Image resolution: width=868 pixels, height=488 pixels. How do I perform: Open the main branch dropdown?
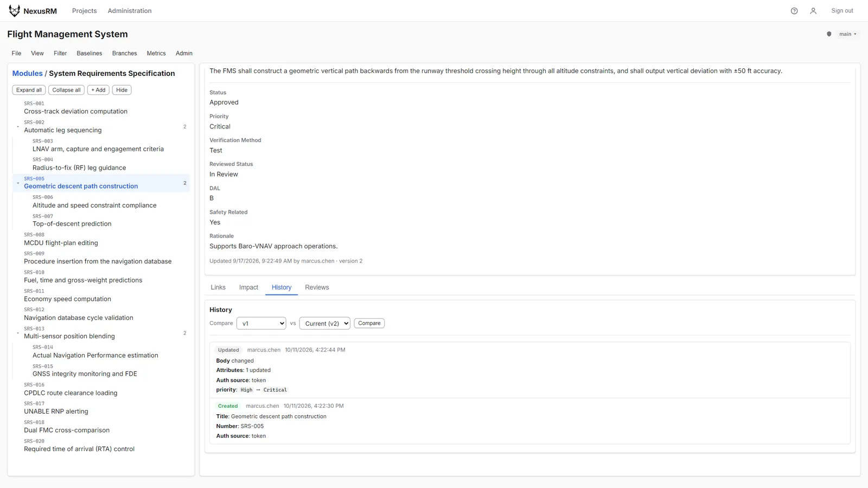(x=848, y=34)
